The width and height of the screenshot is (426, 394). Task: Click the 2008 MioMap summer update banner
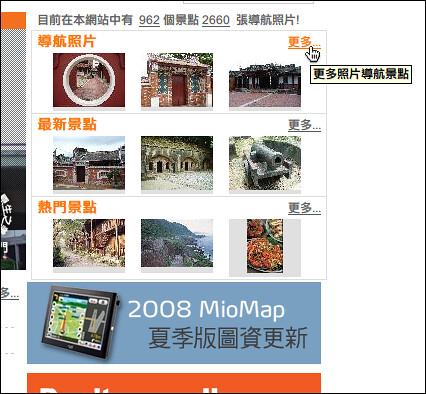point(174,323)
